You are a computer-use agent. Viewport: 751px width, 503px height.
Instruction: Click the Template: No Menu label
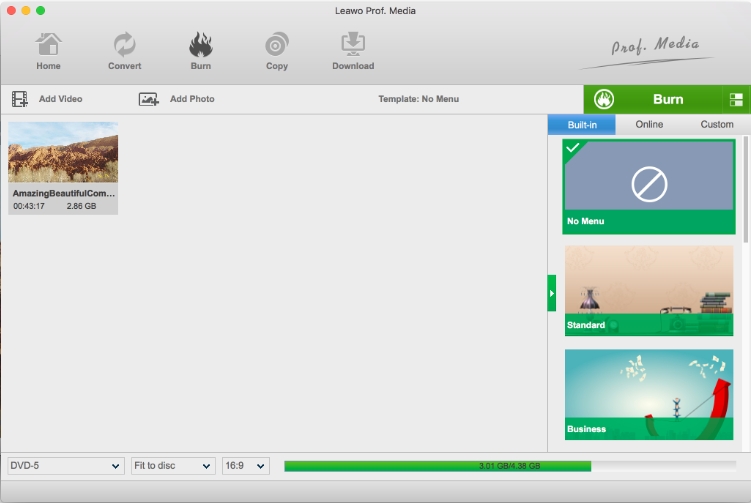(x=419, y=99)
